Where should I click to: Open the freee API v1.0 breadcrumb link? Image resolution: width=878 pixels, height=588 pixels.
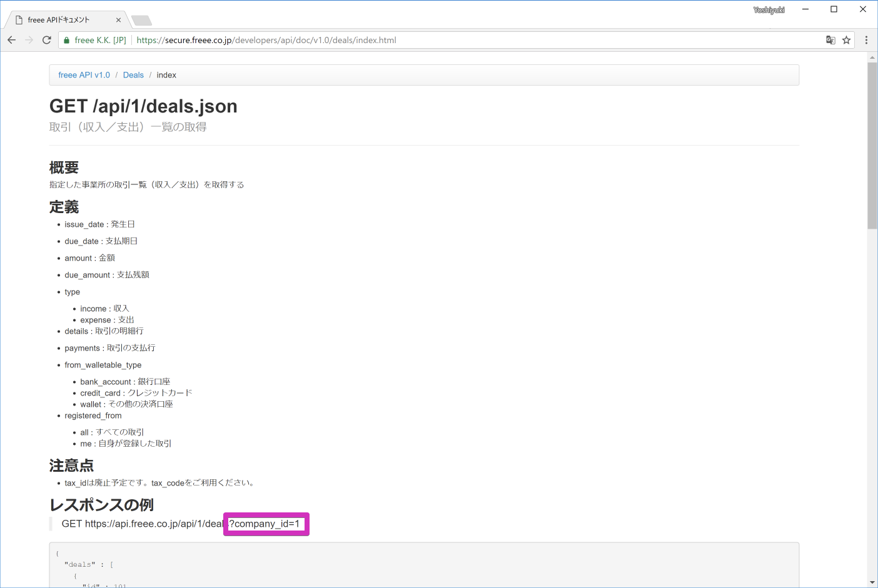84,74
